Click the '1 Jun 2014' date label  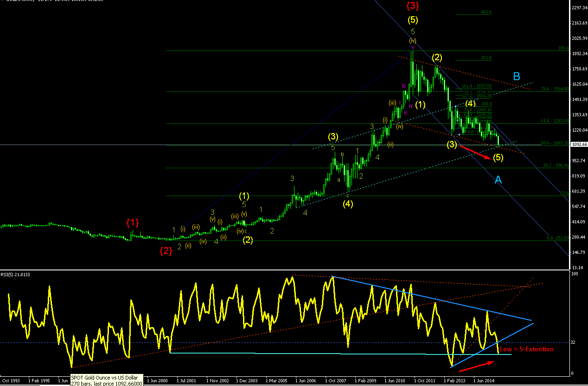click(x=484, y=380)
